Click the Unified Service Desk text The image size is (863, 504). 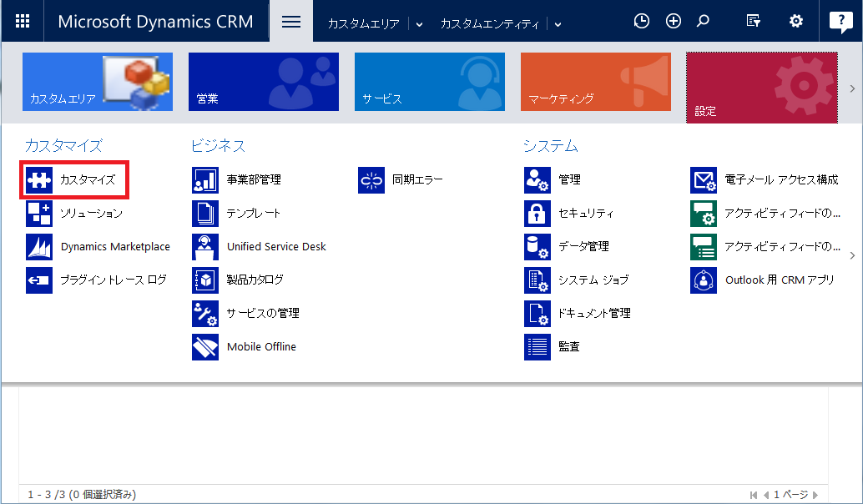tap(276, 246)
